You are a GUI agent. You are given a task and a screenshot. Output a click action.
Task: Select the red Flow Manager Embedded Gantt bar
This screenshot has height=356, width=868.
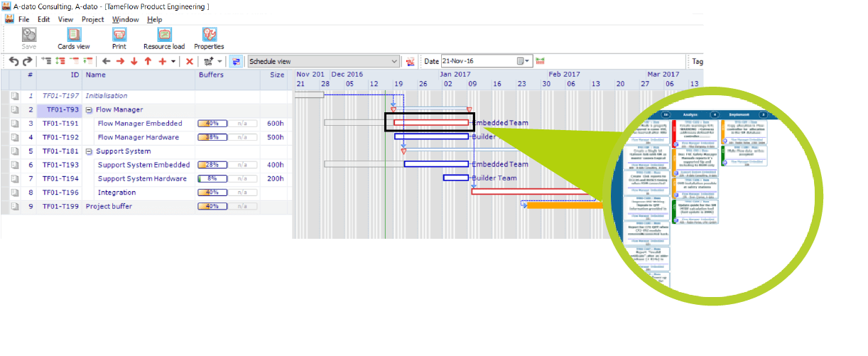tap(431, 123)
